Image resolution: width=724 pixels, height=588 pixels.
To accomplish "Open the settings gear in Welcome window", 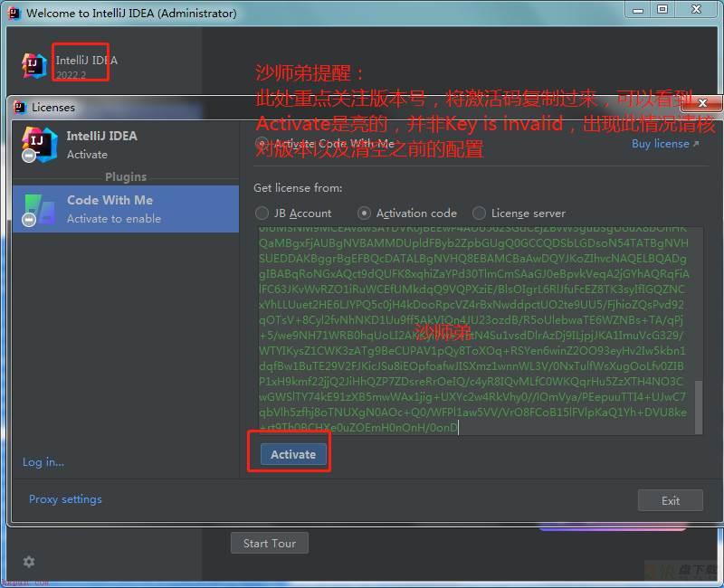I will click(29, 562).
